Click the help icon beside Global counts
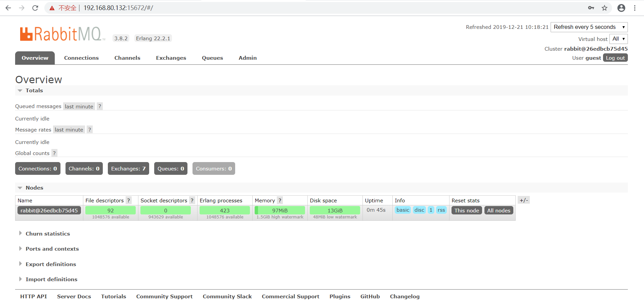Image resolution: width=644 pixels, height=304 pixels. tap(54, 153)
